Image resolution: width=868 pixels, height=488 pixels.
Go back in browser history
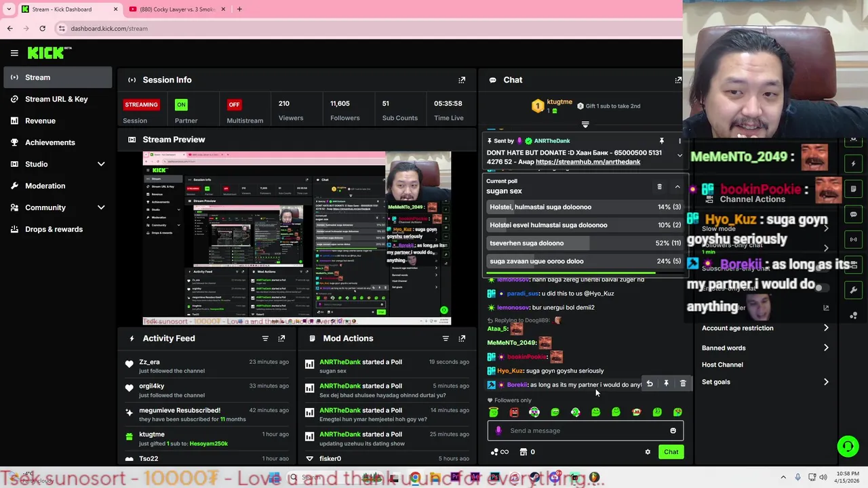click(9, 28)
